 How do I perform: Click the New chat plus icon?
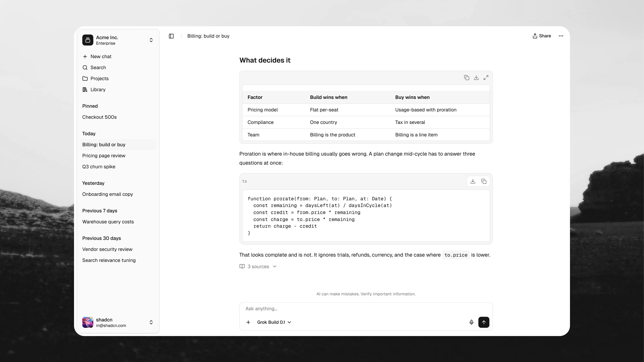(x=85, y=56)
